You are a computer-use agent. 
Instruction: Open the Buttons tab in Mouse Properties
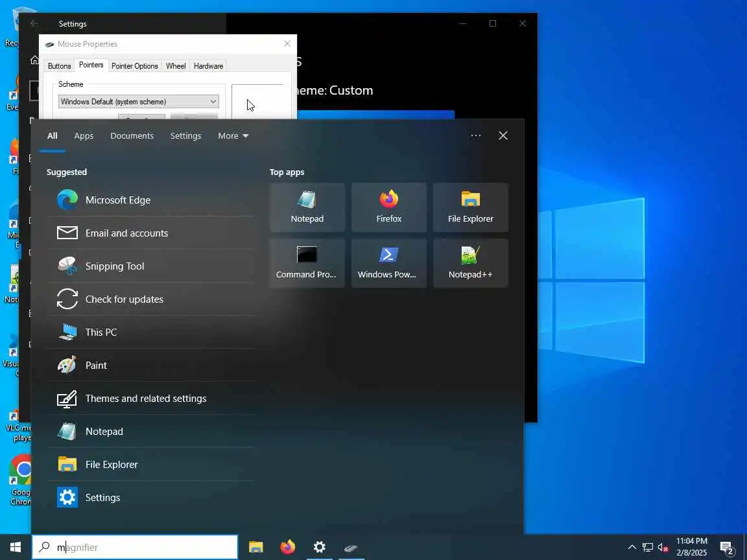point(60,66)
